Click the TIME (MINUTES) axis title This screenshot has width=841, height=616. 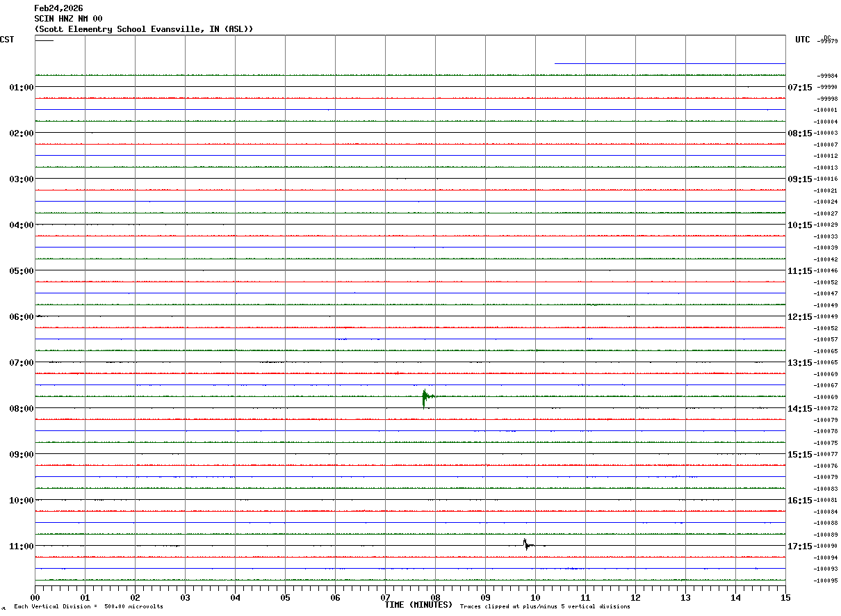(x=418, y=605)
